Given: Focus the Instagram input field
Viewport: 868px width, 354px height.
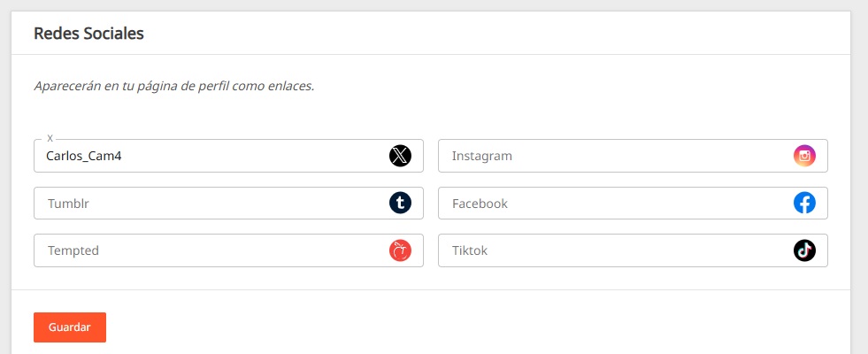Looking at the screenshot, I should (633, 156).
